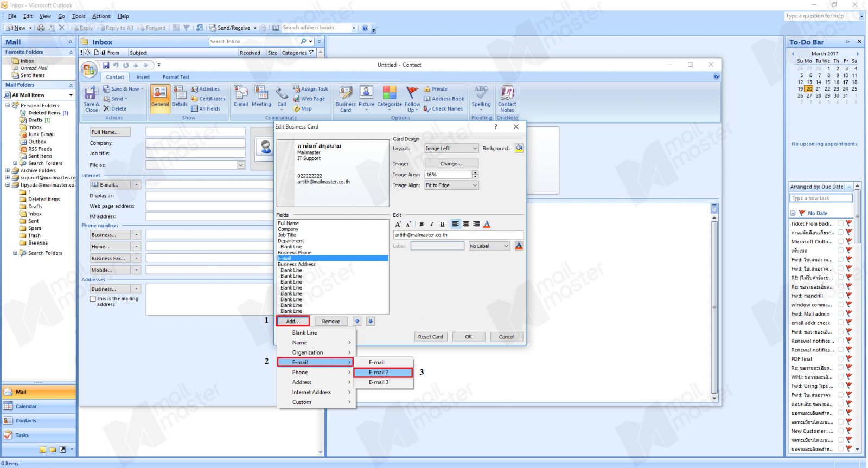Click the Office button orb
This screenshot has height=468, width=868.
90,70
